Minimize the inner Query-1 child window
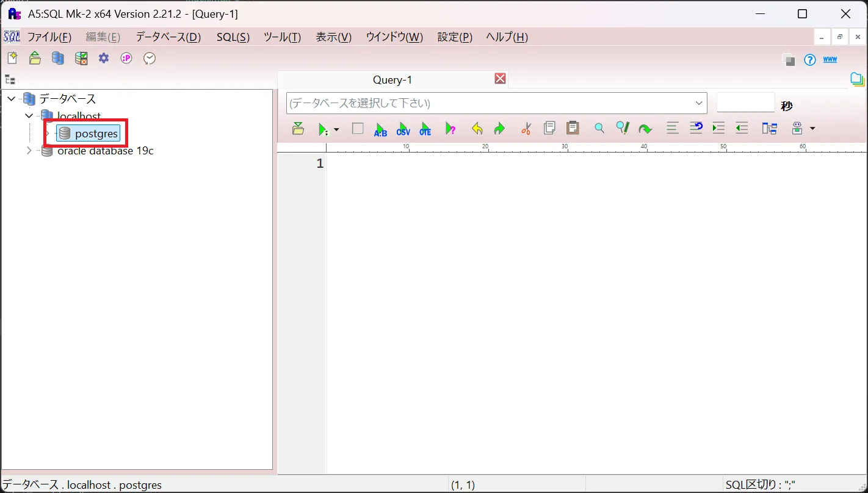The height and width of the screenshot is (493, 868). pyautogui.click(x=822, y=37)
